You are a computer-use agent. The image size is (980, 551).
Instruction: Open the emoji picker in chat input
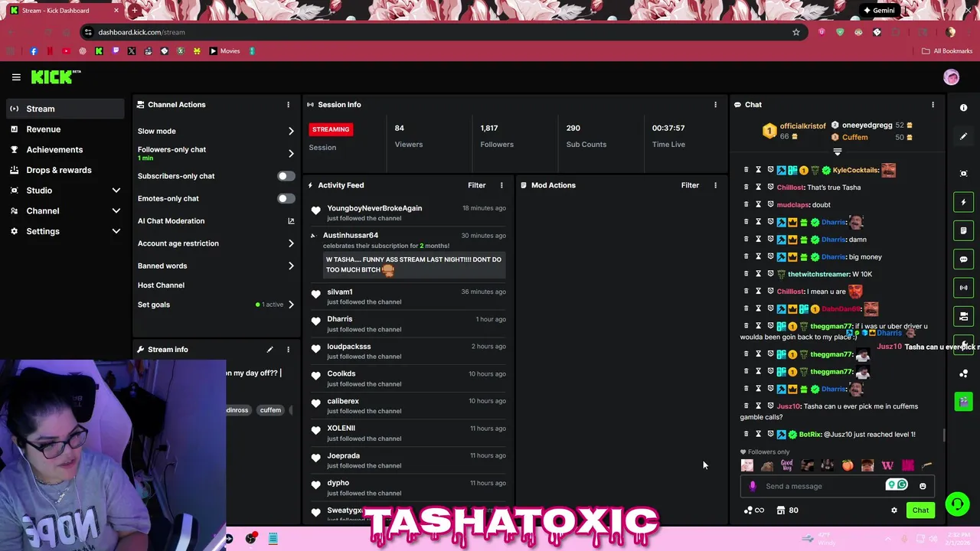click(923, 486)
